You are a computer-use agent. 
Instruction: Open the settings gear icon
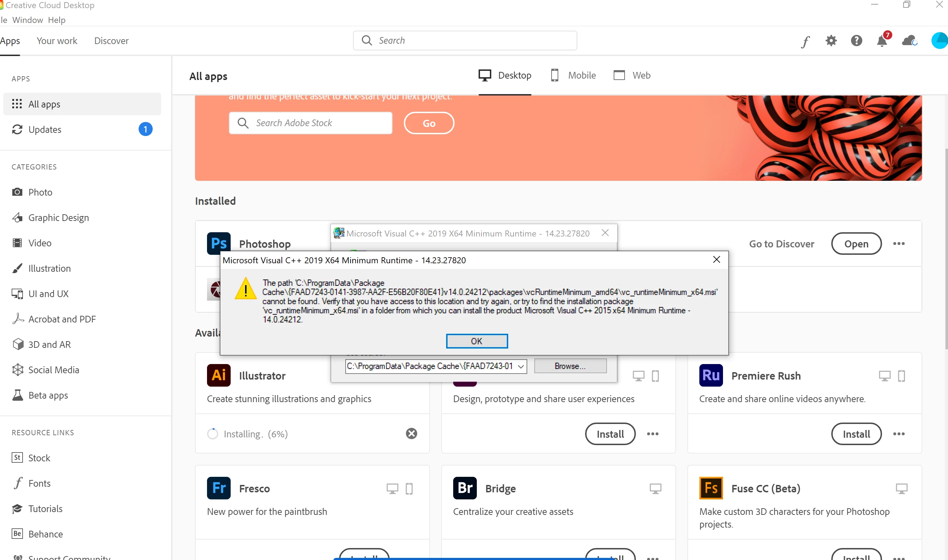coord(831,41)
